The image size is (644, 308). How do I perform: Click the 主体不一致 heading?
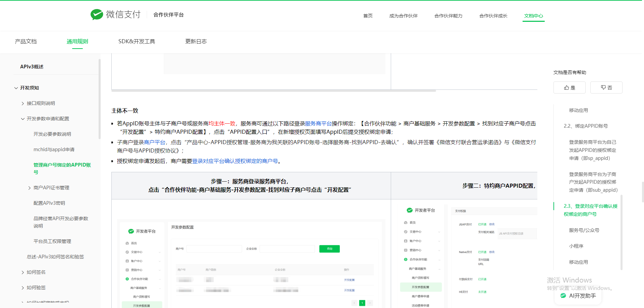[125, 111]
